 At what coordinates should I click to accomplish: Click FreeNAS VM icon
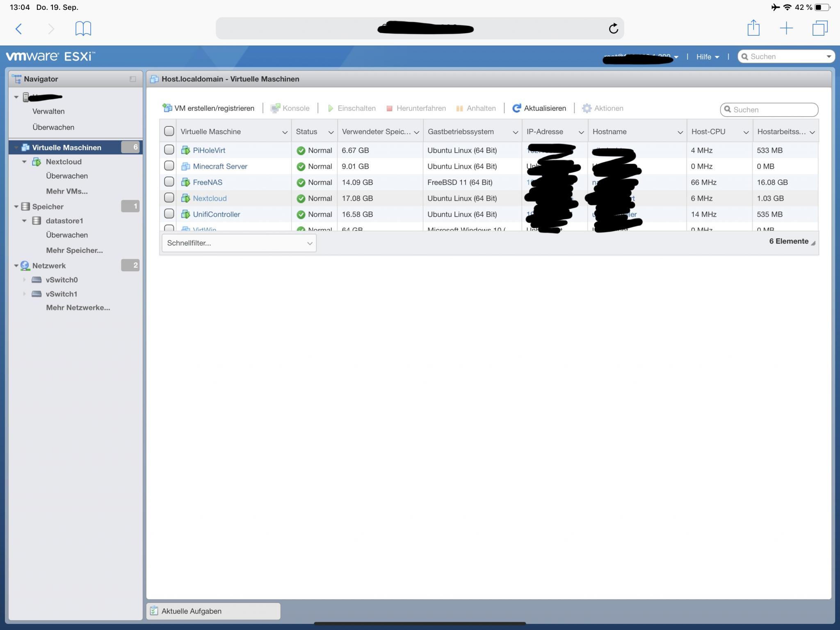tap(186, 182)
